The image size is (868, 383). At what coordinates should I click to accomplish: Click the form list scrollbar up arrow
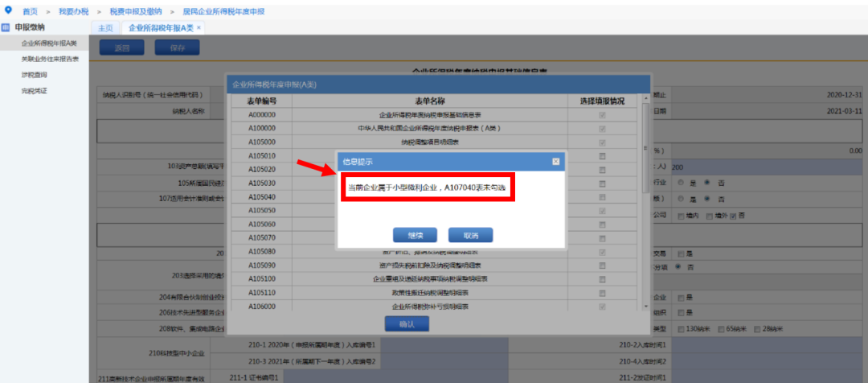point(645,98)
